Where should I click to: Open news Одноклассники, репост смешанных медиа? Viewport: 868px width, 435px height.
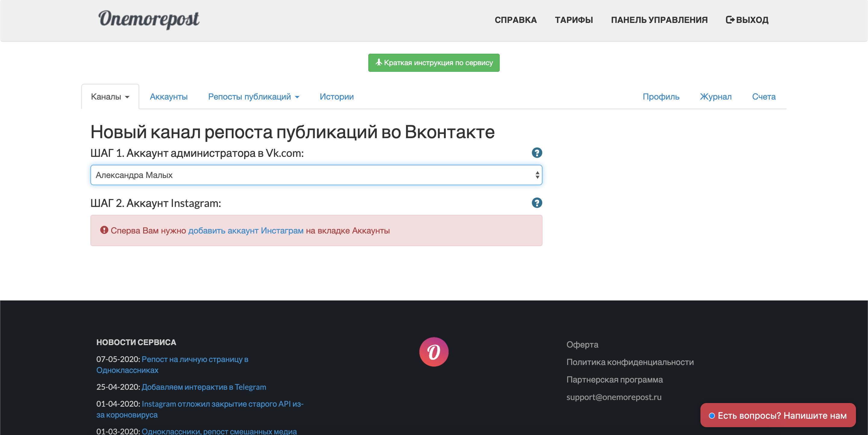pos(219,431)
